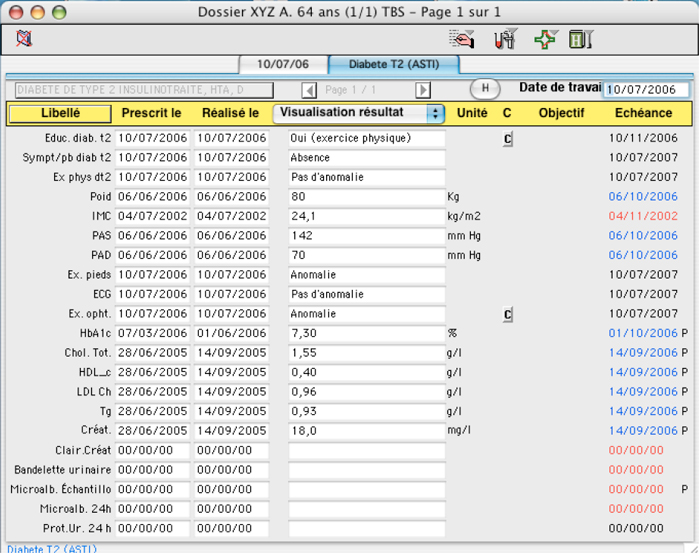This screenshot has width=700, height=554.
Task: Switch to the 10/07/06 tab
Action: (283, 64)
